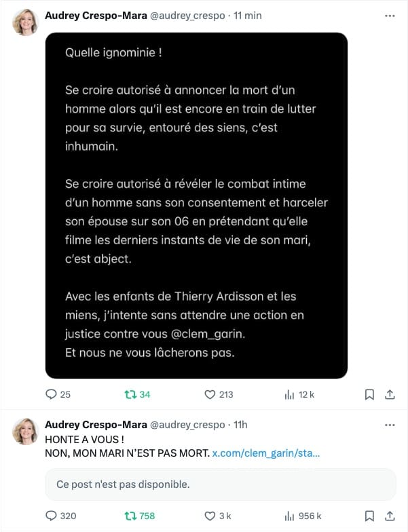Reply to the first tweet with 25 replies

click(51, 394)
